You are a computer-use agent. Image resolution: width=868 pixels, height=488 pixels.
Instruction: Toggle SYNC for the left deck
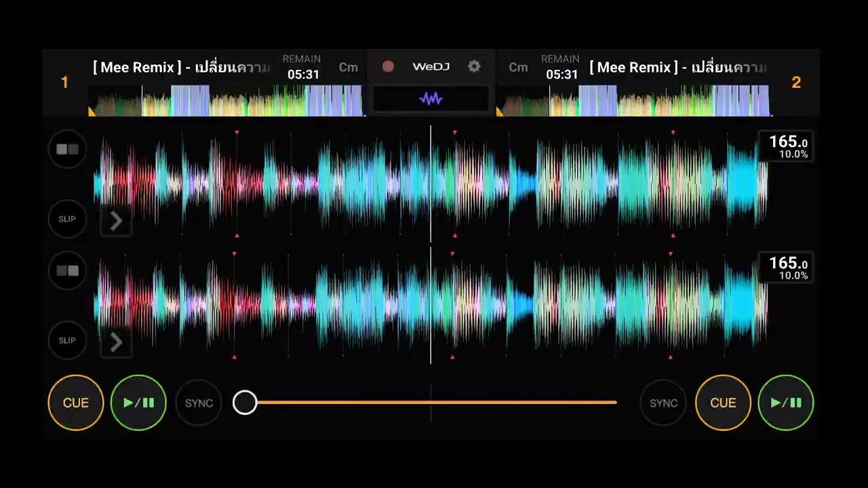[x=199, y=403]
